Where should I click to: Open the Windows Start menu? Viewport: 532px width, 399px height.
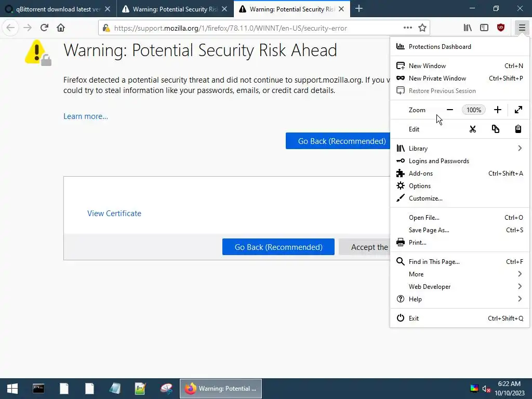[x=12, y=389]
